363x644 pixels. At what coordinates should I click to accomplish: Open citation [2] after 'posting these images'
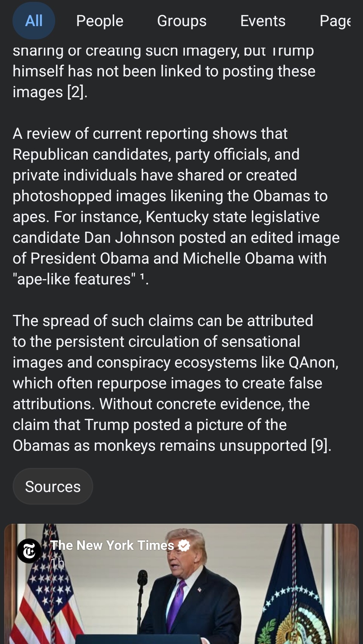pos(77,92)
